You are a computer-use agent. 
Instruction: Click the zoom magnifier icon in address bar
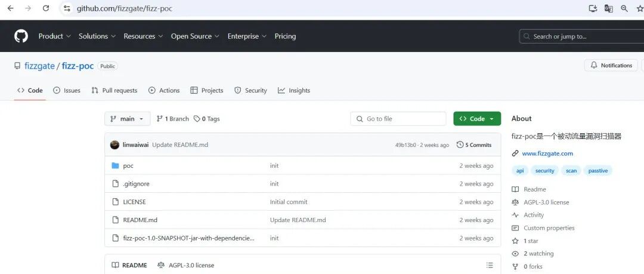click(x=624, y=8)
